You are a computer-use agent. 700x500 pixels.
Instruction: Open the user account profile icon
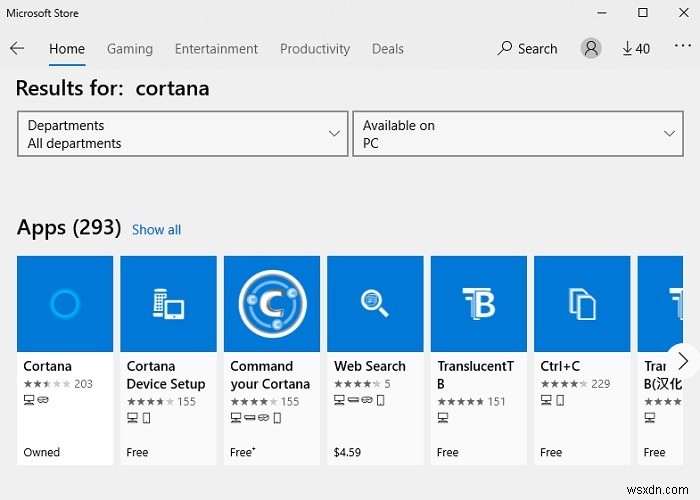[x=591, y=48]
